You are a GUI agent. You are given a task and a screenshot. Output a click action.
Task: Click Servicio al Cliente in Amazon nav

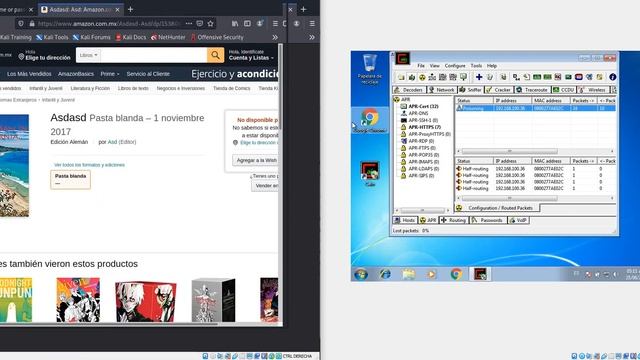pos(148,74)
